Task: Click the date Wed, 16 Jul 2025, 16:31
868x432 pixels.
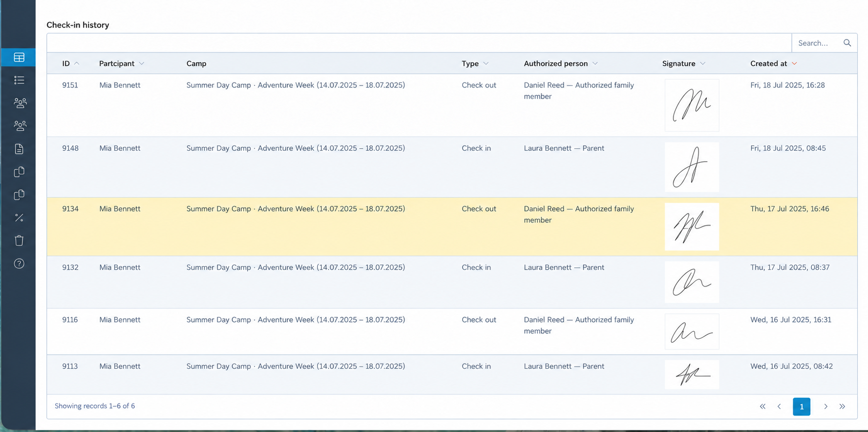Action: coord(790,320)
